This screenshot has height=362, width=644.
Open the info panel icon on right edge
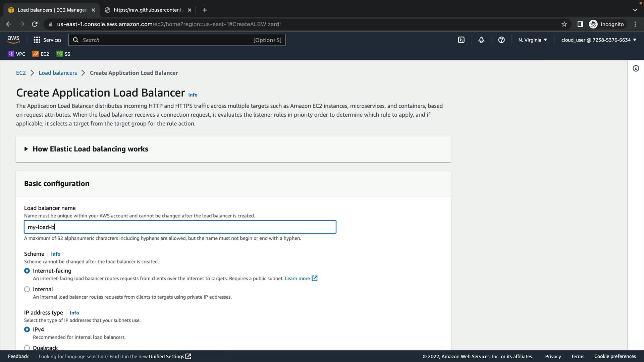coord(636,68)
